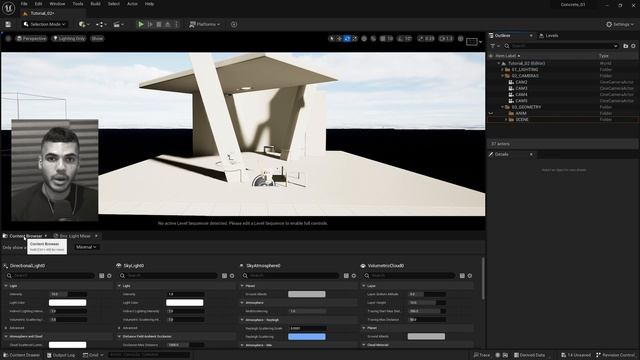Activate the translate (move) transform tool
This screenshot has width=640, height=360.
tap(339, 38)
